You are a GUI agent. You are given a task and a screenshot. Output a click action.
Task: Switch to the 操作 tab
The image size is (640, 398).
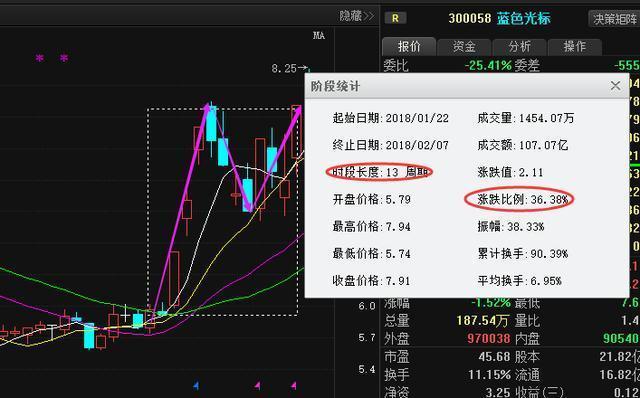[x=574, y=47]
